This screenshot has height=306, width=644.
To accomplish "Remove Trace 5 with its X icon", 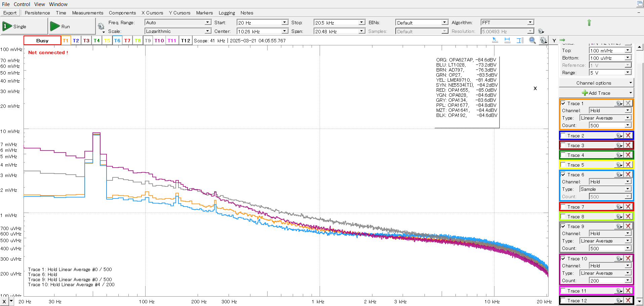I will [628, 165].
